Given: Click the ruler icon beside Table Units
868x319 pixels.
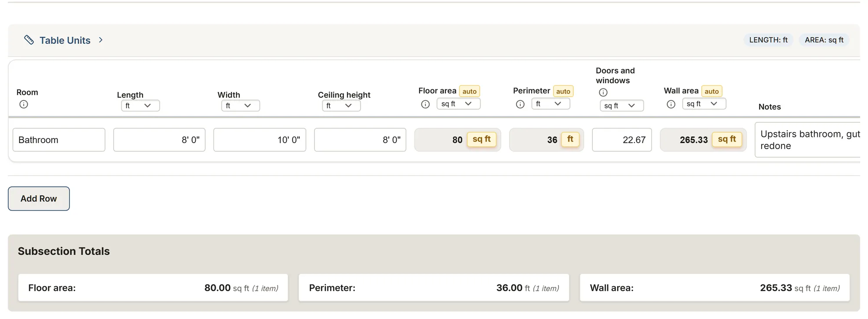Looking at the screenshot, I should pos(29,40).
